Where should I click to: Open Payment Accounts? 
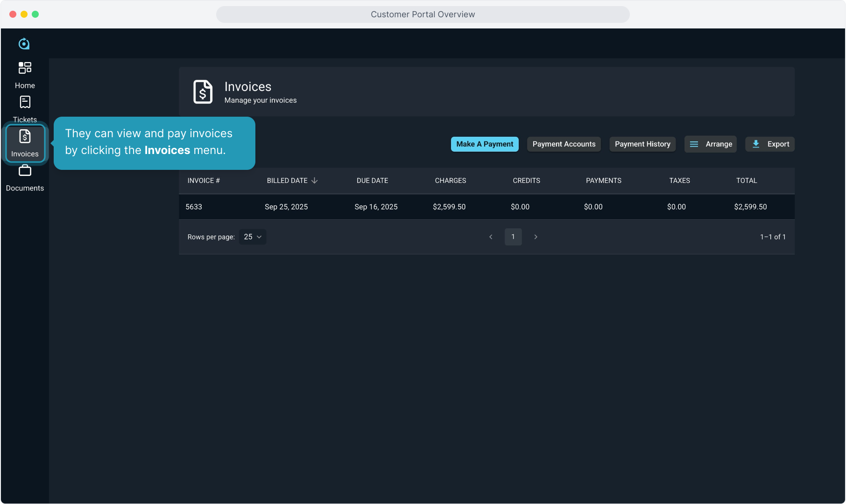click(564, 144)
